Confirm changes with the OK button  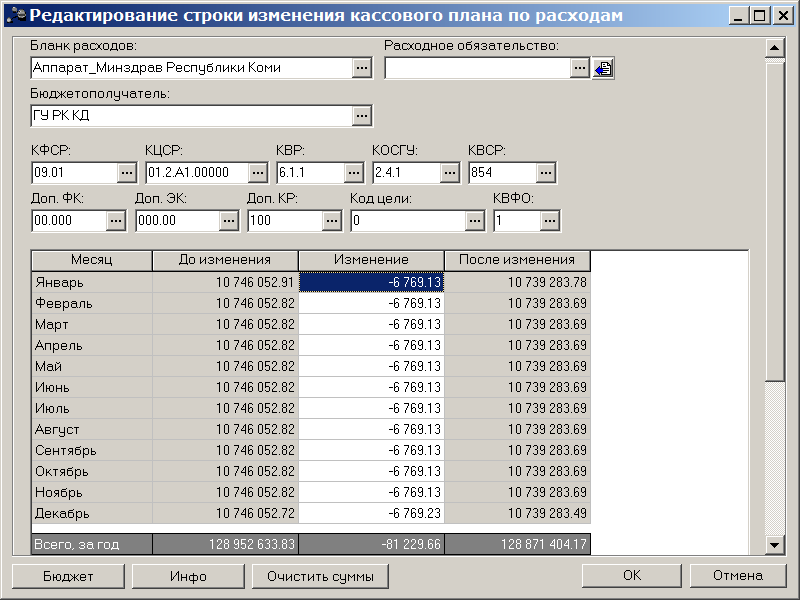(632, 576)
